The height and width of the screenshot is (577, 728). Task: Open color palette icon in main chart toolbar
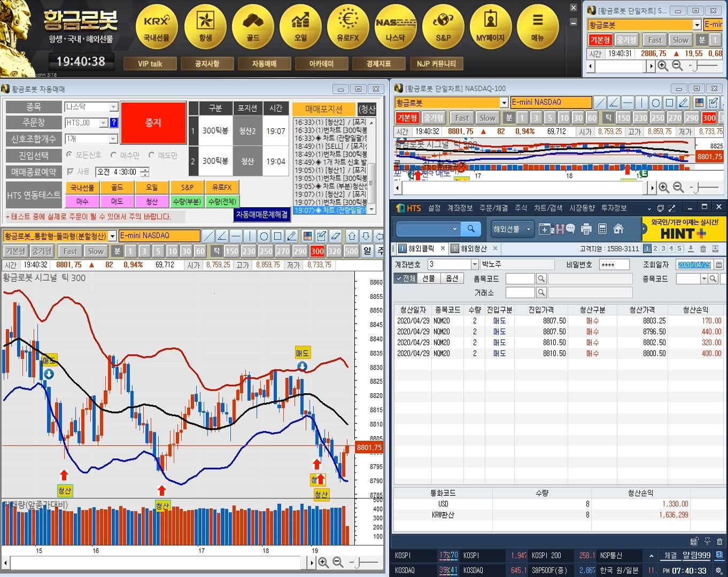pyautogui.click(x=307, y=236)
